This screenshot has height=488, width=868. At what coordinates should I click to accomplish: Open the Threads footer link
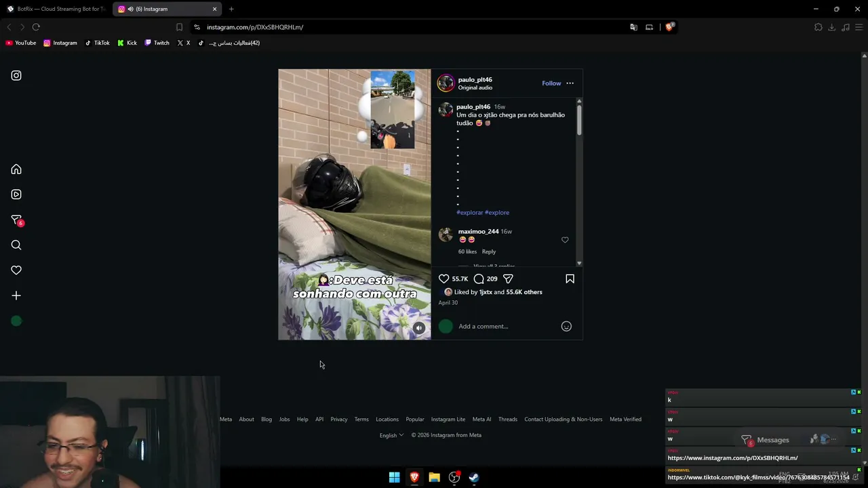(508, 420)
